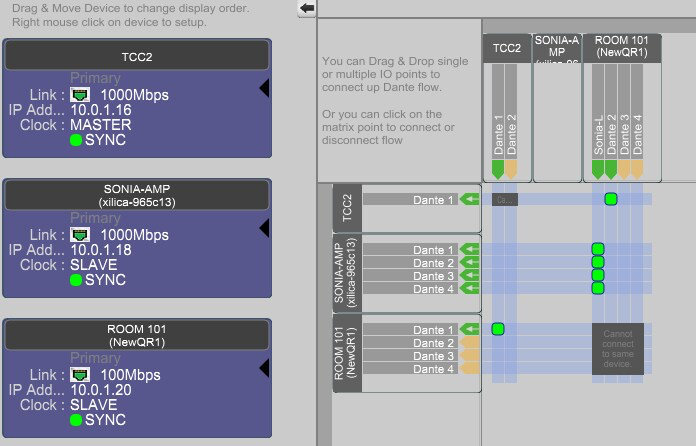The height and width of the screenshot is (446, 696).
Task: Disconnect ROOM 101 Dante 1 from TCC2 Dante 1
Action: point(498,329)
